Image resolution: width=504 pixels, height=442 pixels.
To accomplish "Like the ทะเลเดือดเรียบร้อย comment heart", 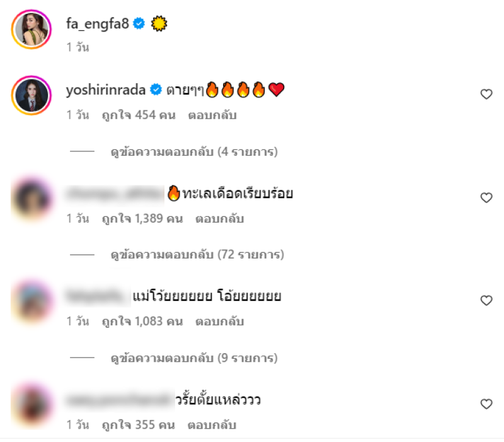I will (486, 198).
